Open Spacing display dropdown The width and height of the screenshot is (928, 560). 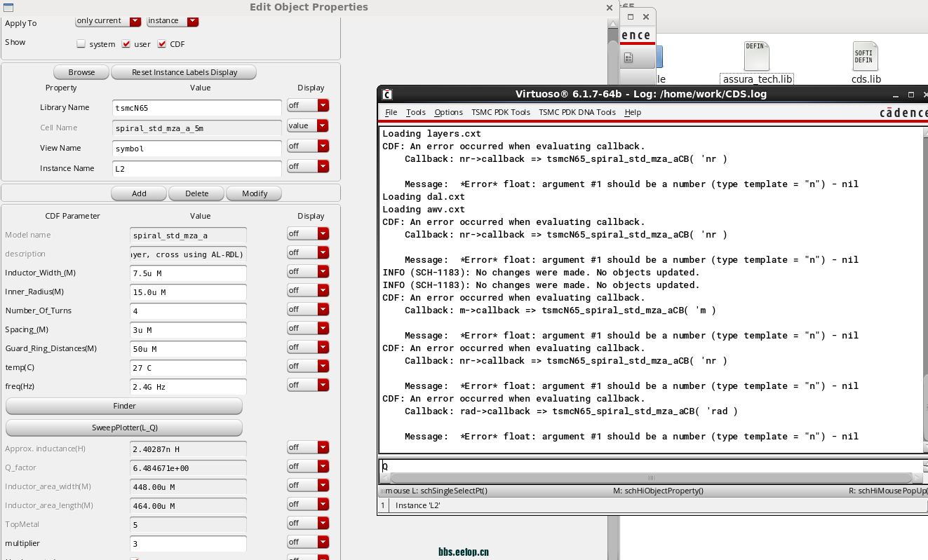[308, 328]
